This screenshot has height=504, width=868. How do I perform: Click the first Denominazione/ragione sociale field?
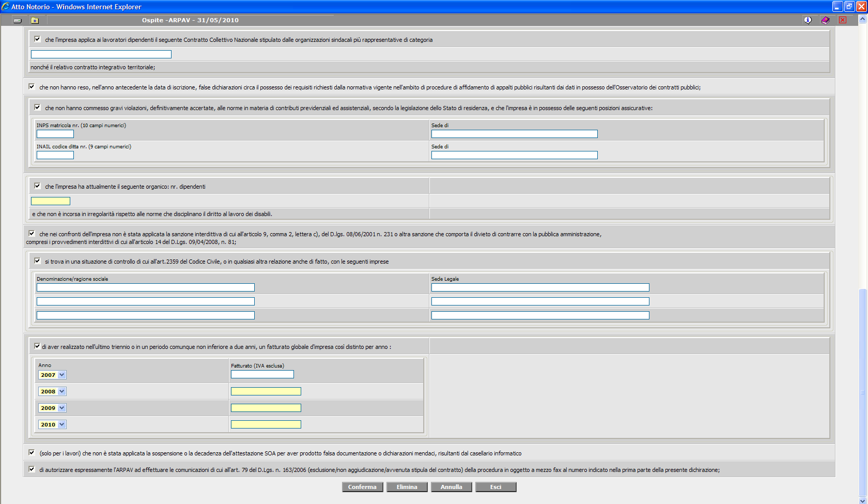tap(146, 287)
